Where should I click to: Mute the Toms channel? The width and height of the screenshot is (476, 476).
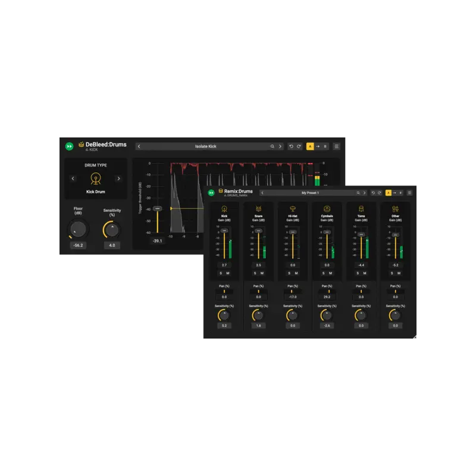pyautogui.click(x=365, y=273)
